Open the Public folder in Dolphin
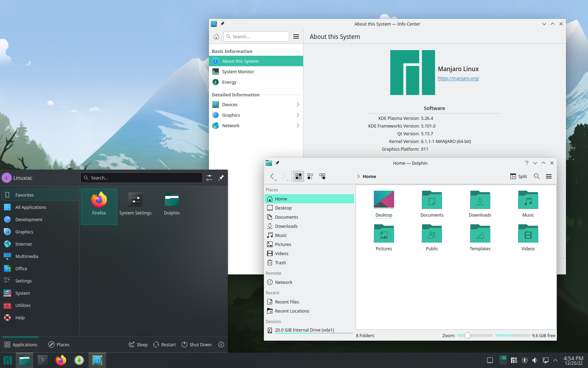588x368 pixels. tap(432, 238)
